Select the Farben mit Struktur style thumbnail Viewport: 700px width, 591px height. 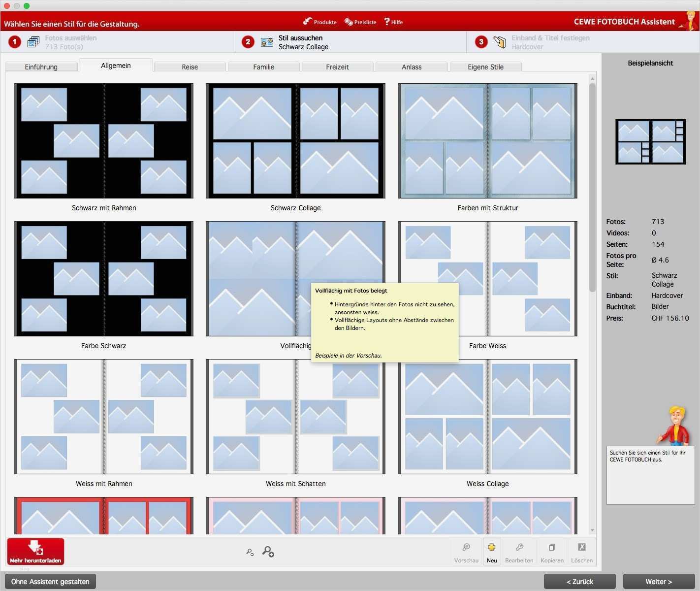(x=488, y=141)
